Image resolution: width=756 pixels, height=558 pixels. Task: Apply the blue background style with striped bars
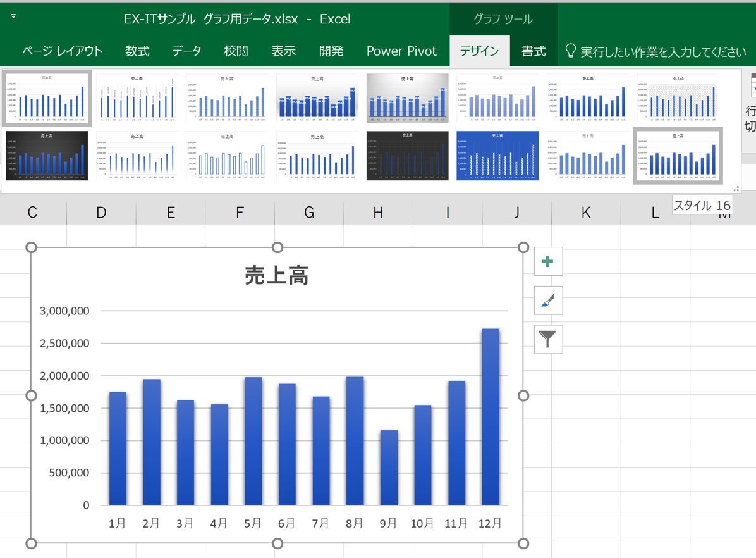coord(497,156)
